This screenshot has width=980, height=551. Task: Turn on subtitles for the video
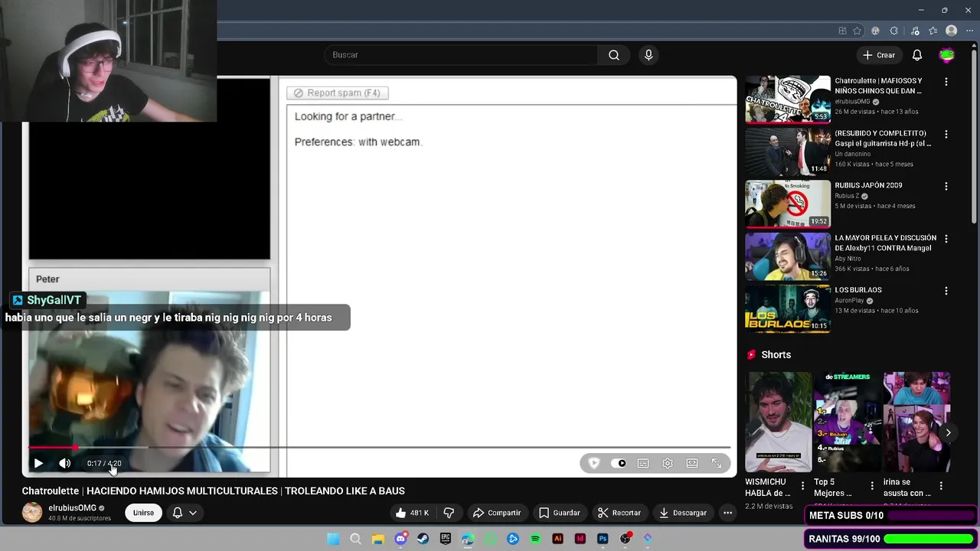tap(643, 463)
